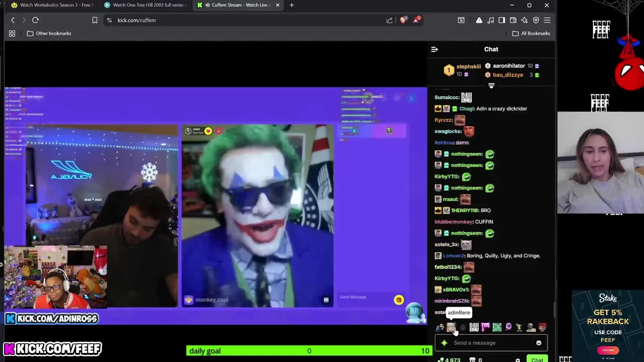
Task: Open site information icon beside kick.com/cuffem
Action: pyautogui.click(x=109, y=20)
